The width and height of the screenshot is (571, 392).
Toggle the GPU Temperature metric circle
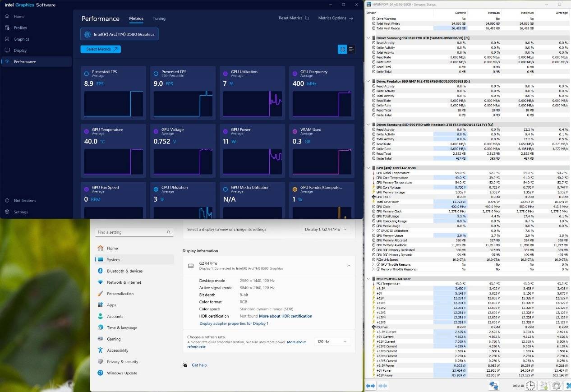click(x=87, y=131)
